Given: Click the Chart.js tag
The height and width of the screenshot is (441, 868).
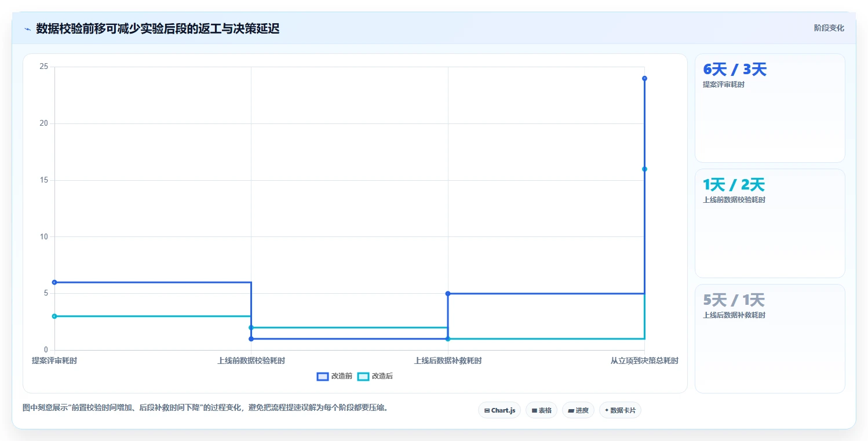Looking at the screenshot, I should 499,410.
